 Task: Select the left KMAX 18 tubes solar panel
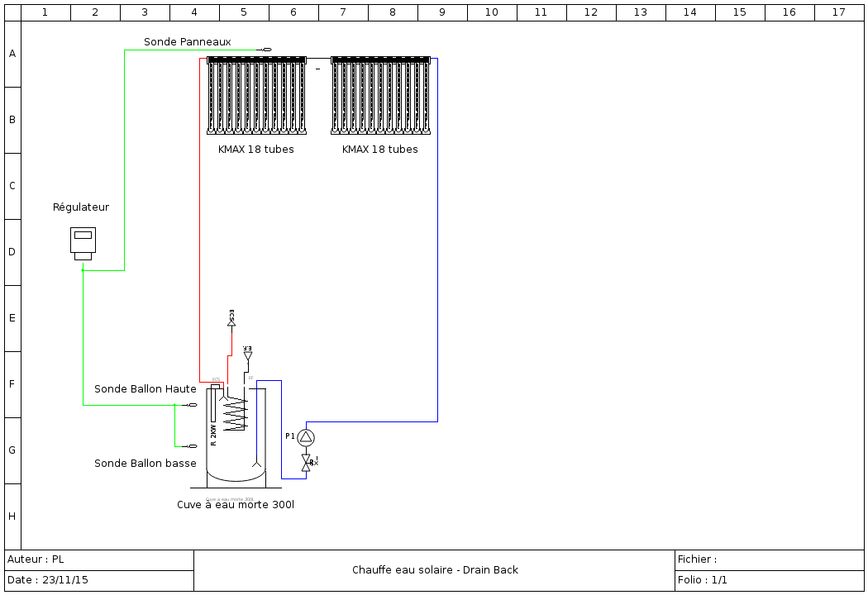coord(257,95)
